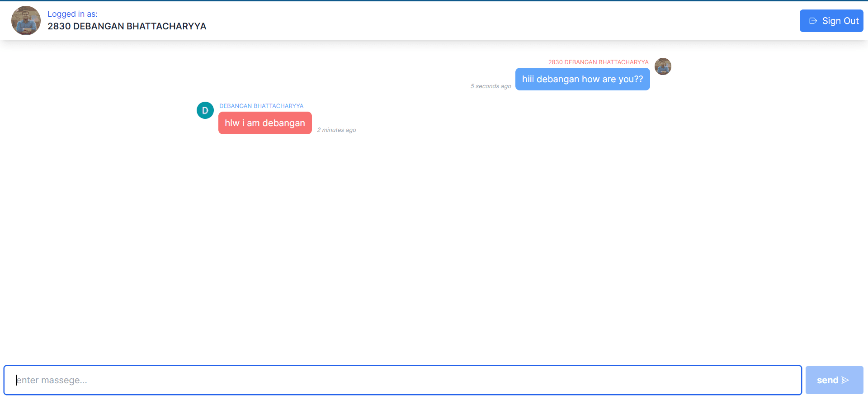The height and width of the screenshot is (400, 868).
Task: Click the word 'send' on the send button
Action: pos(827,380)
